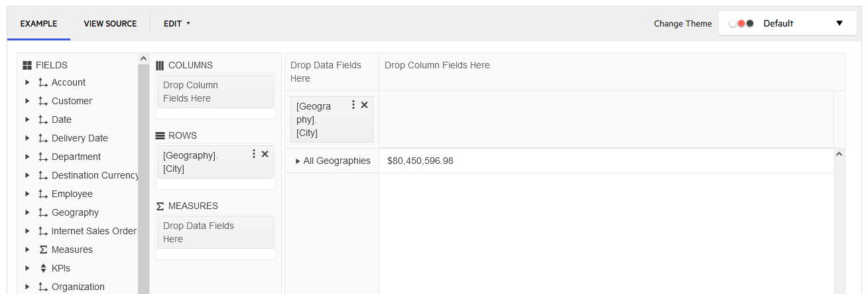Expand the Date field node
This screenshot has height=294, width=868.
coord(27,119)
